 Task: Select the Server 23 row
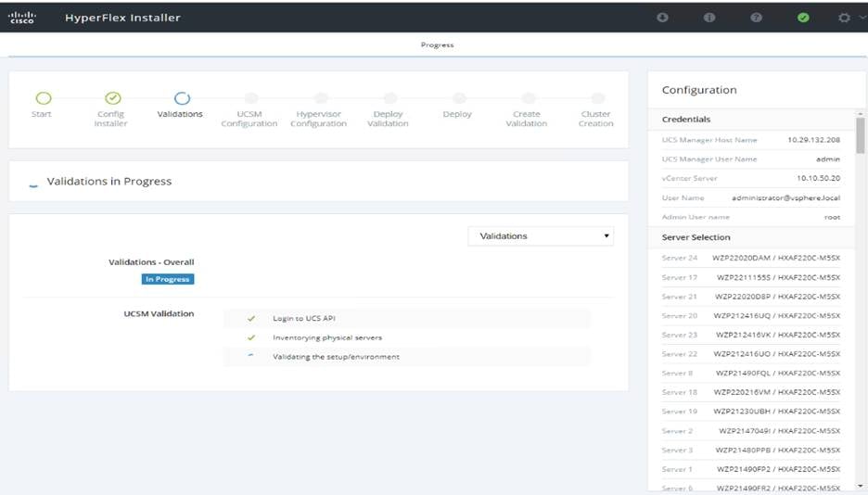click(x=751, y=335)
